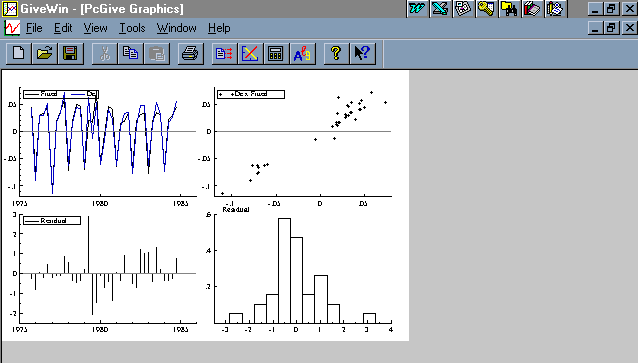Click the Copy toolbar icon
638x363 pixels.
coord(130,53)
